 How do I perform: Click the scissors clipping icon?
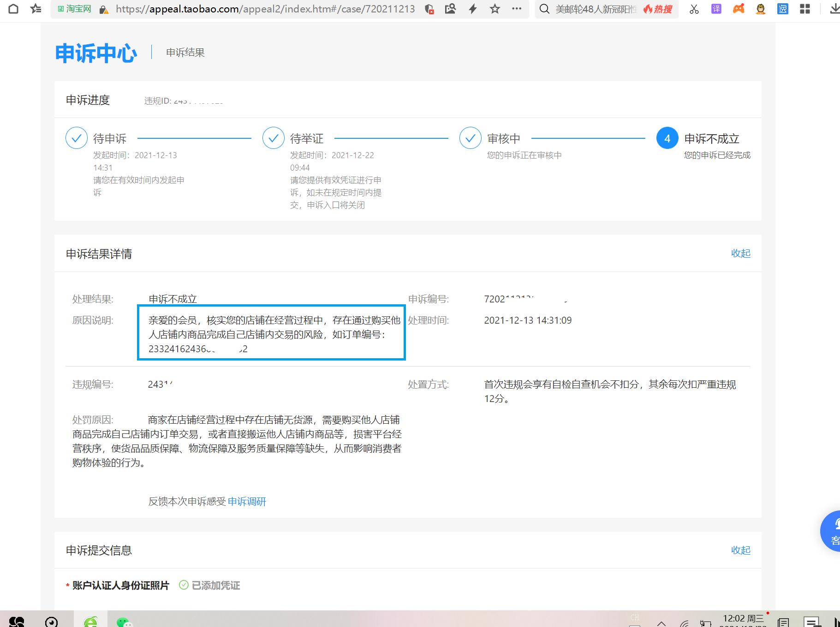[694, 9]
